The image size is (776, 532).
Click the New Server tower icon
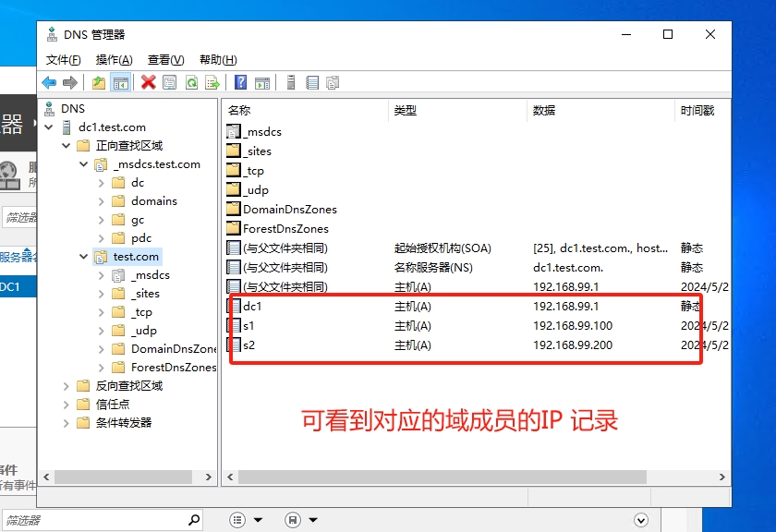coord(291,82)
